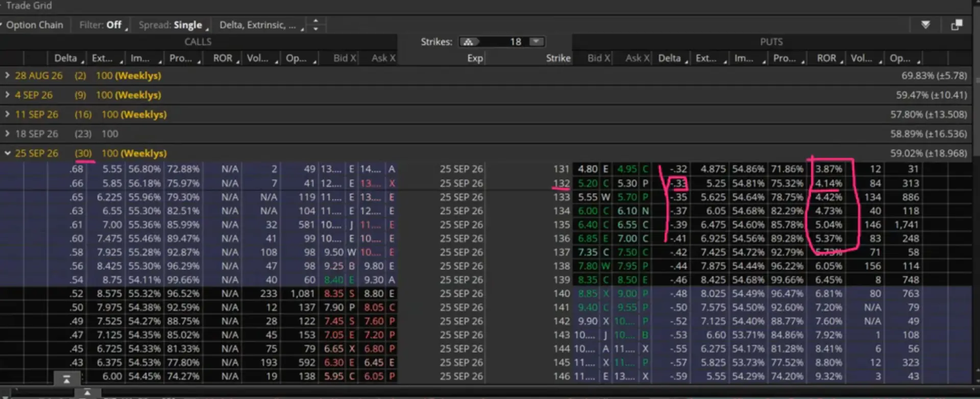Click implied volatility 69.83% (±5.78)
The width and height of the screenshot is (980, 399).
coord(934,76)
